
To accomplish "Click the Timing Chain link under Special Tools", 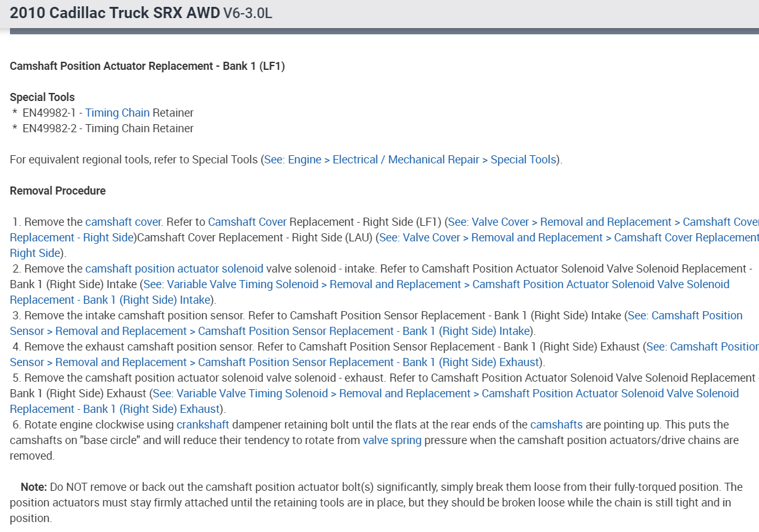I will (117, 113).
